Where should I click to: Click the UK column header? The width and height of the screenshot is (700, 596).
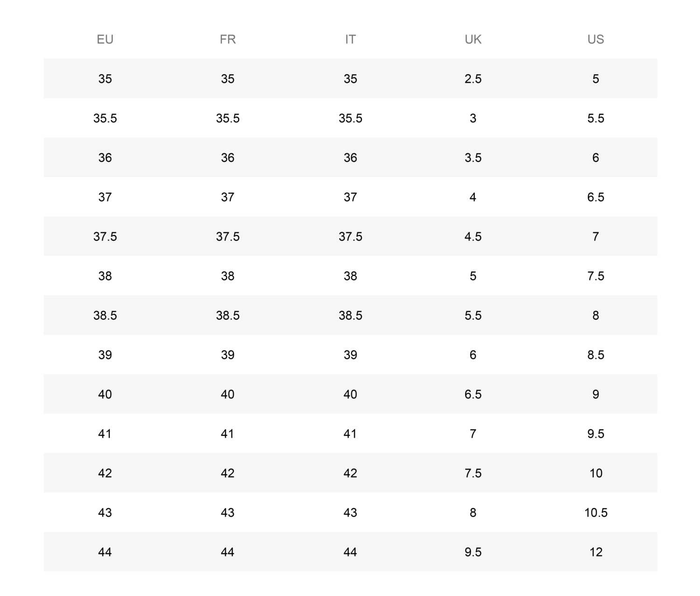(x=473, y=39)
